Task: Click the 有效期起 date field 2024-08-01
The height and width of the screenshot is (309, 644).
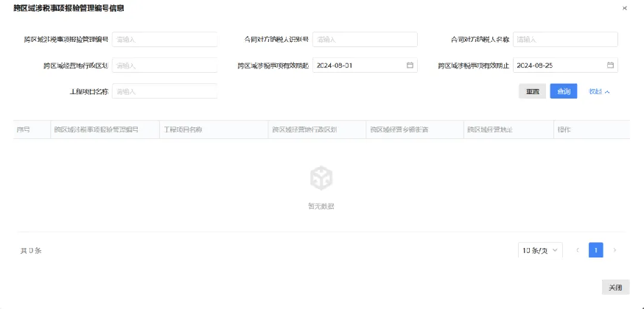Action: [357, 65]
